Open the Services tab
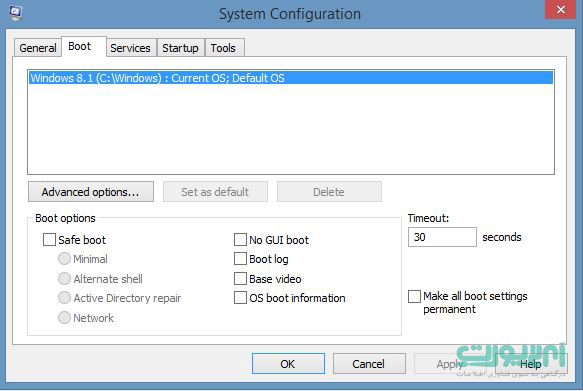This screenshot has height=391, width=583. tap(131, 48)
